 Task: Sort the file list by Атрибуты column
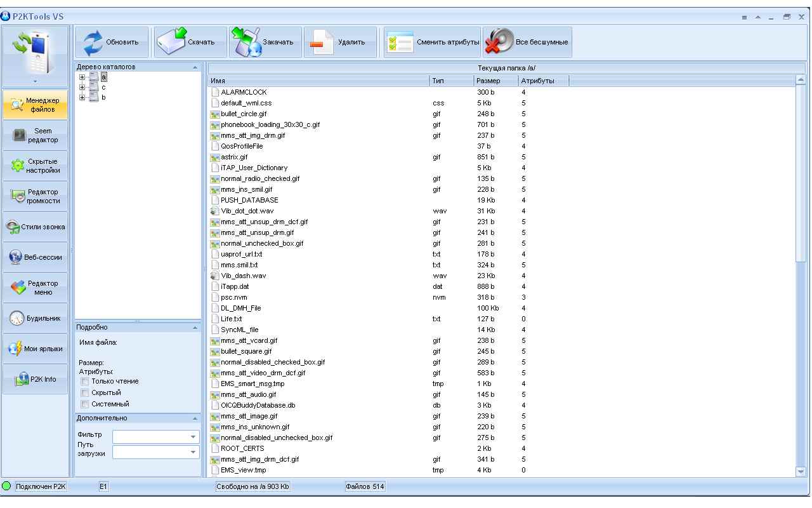pos(544,81)
